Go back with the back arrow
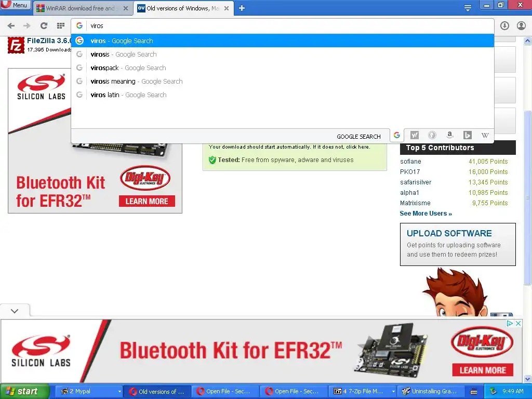The image size is (532, 399). click(11, 26)
